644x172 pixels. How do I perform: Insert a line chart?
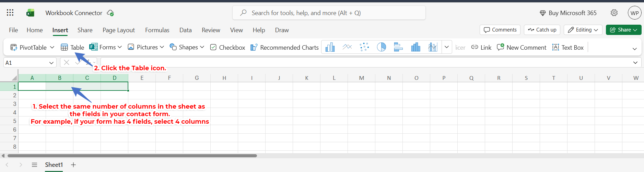(x=347, y=47)
